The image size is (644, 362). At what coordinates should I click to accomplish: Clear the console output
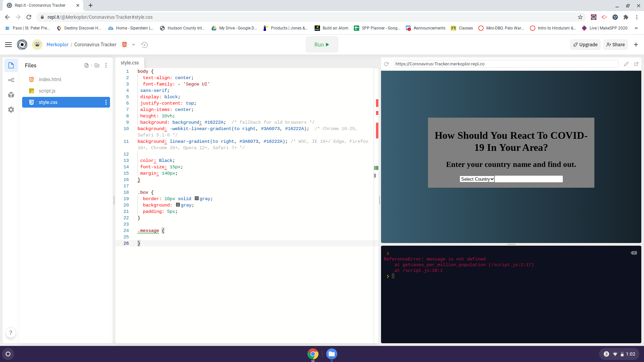[634, 253]
